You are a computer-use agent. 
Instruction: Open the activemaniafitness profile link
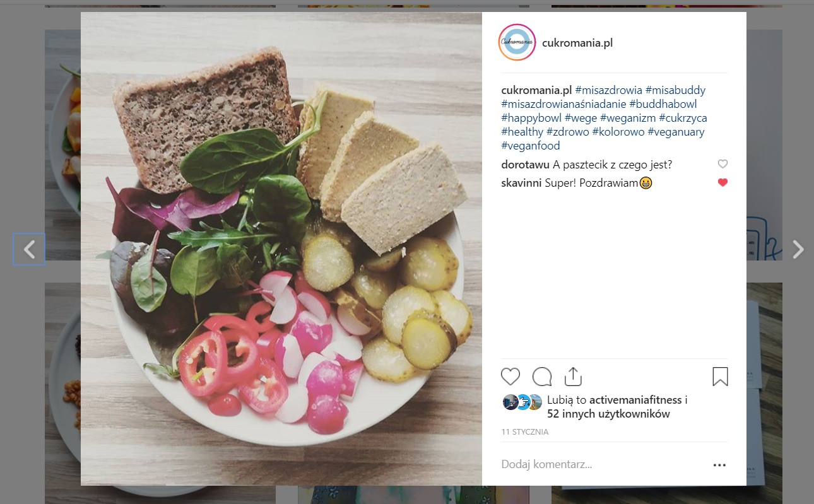coord(635,400)
